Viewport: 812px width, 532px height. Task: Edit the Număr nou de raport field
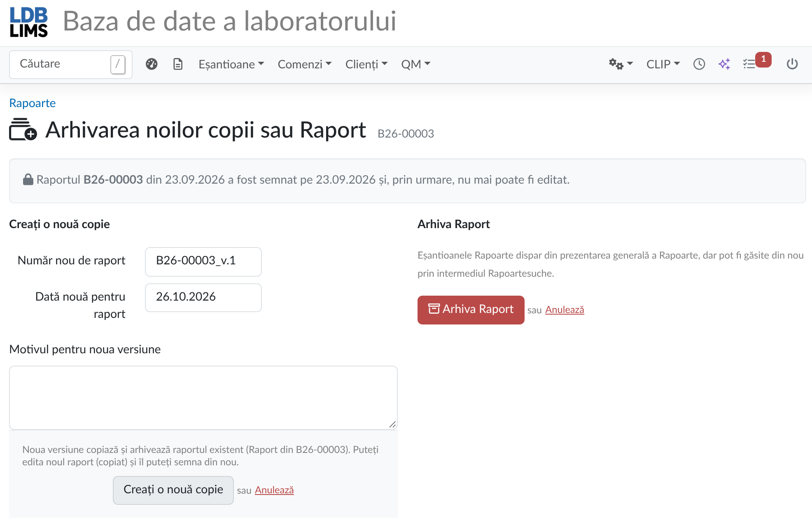pyautogui.click(x=203, y=261)
